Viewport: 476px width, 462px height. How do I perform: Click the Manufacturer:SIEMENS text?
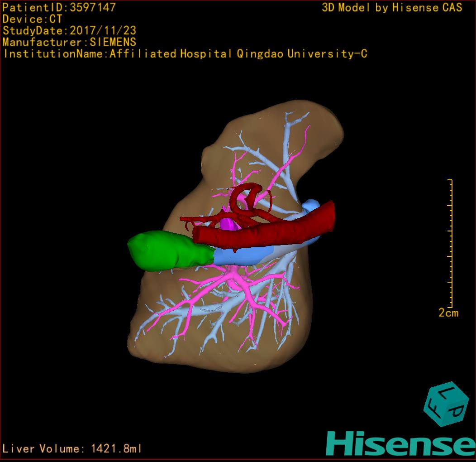coord(69,42)
